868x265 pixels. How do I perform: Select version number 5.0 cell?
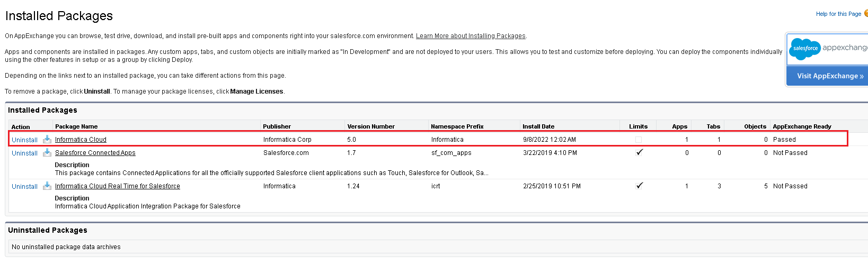click(352, 140)
